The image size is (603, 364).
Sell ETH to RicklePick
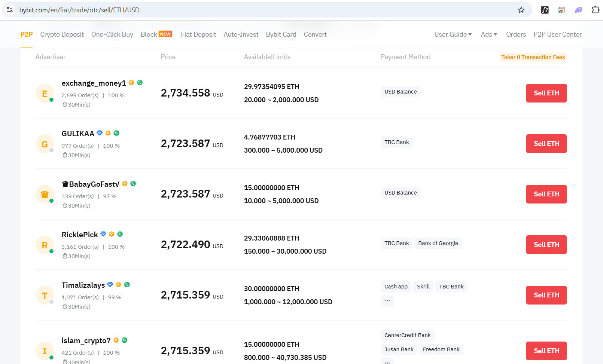[546, 245]
